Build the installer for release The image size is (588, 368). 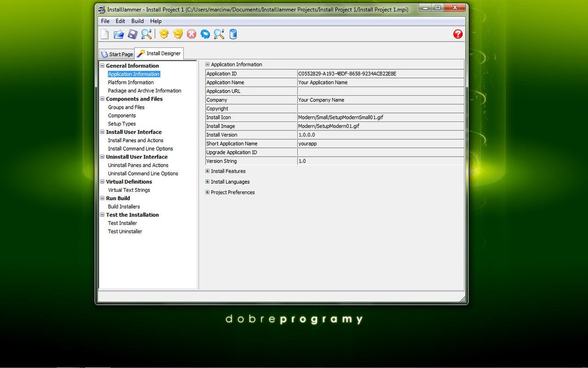[x=178, y=34]
